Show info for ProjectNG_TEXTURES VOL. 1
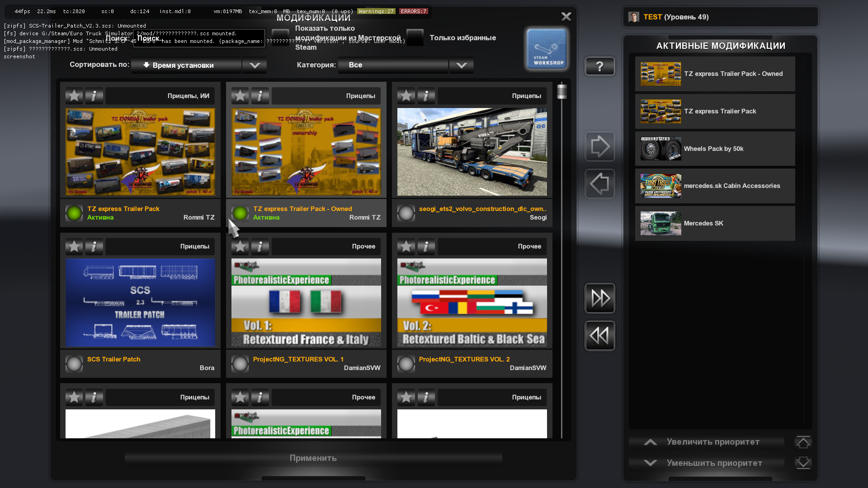The height and width of the screenshot is (488, 868). click(260, 246)
